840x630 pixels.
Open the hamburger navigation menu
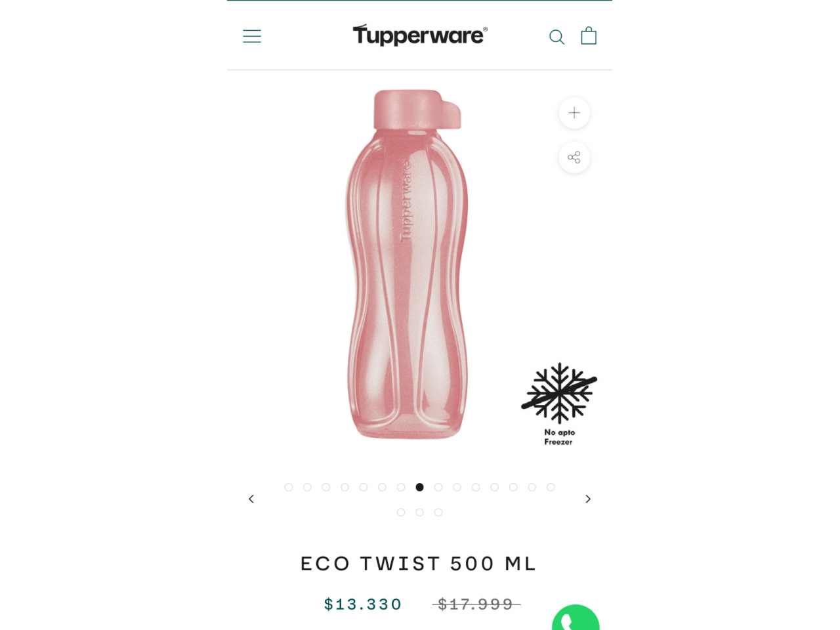[252, 36]
